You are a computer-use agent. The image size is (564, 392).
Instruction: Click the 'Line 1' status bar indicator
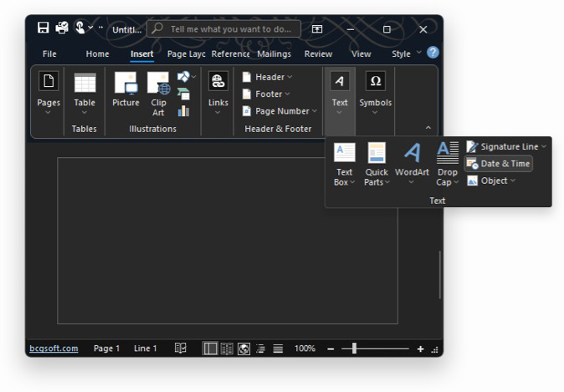coord(146,349)
